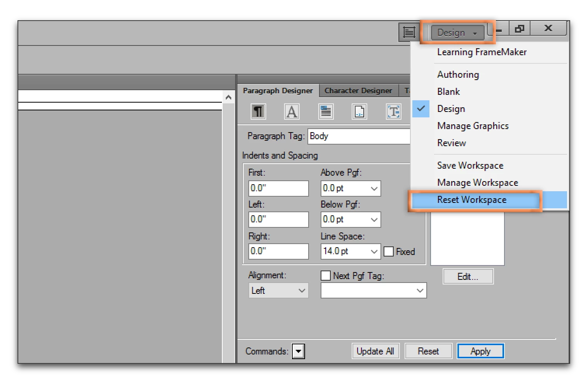Switch to Paragraph Designer tab

278,91
